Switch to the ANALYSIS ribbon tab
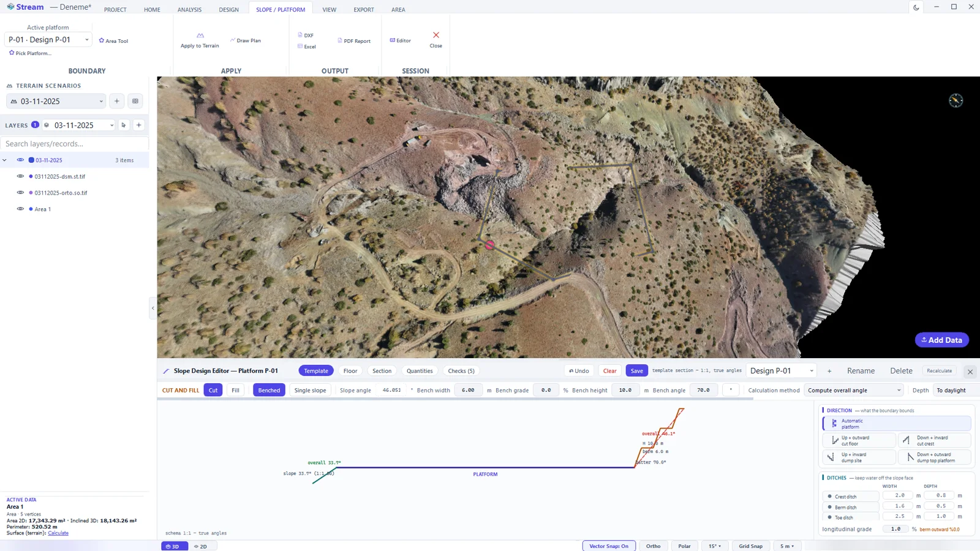 tap(189, 10)
